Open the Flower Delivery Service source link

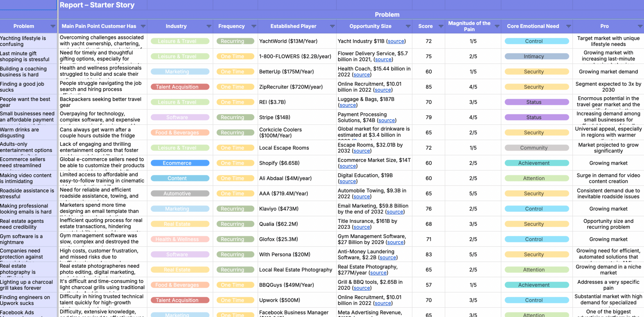pyautogui.click(x=383, y=59)
